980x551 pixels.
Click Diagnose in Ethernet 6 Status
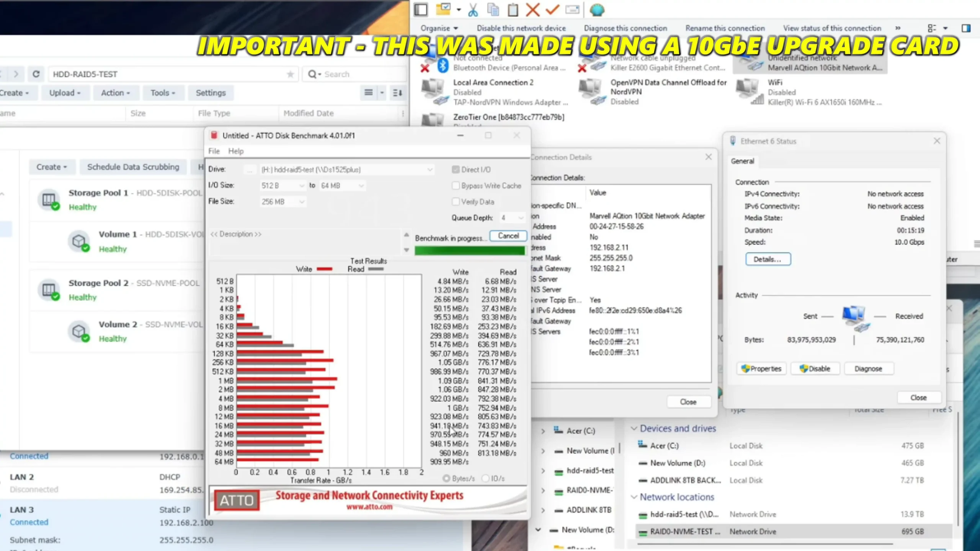(x=868, y=368)
